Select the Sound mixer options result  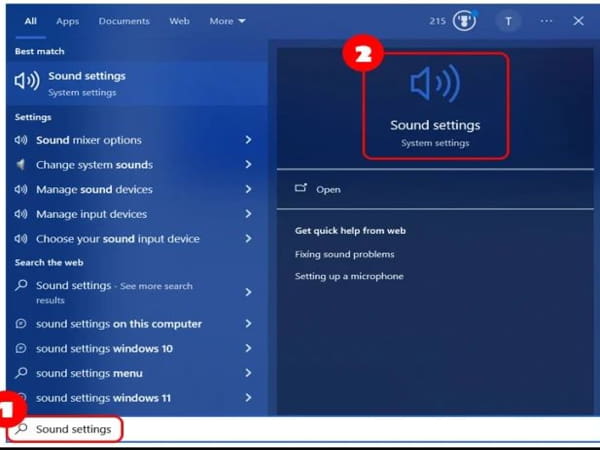click(x=137, y=140)
